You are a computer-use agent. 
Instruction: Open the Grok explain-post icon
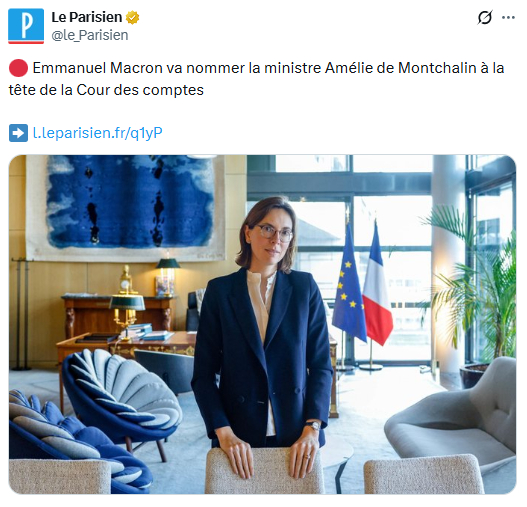pyautogui.click(x=485, y=17)
